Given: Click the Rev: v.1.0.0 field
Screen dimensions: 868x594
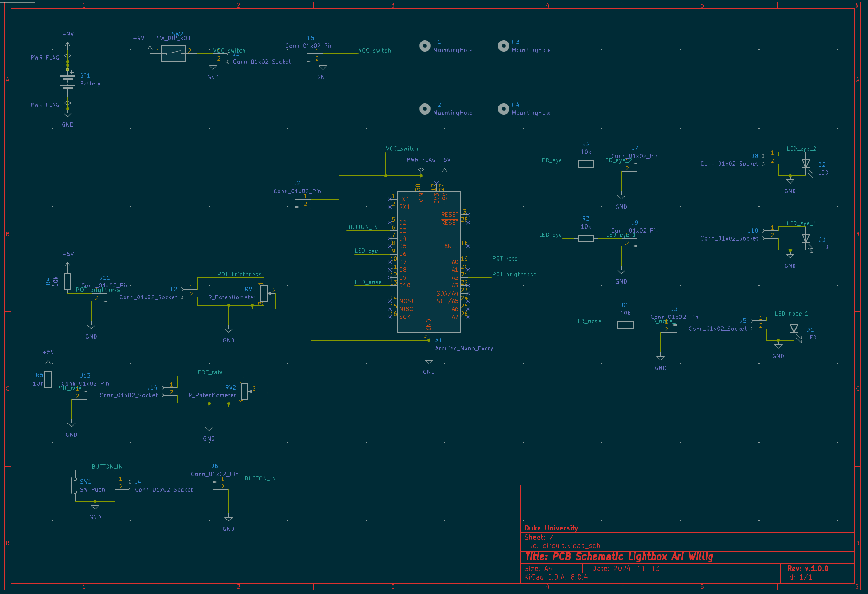Looking at the screenshot, I should [x=808, y=569].
